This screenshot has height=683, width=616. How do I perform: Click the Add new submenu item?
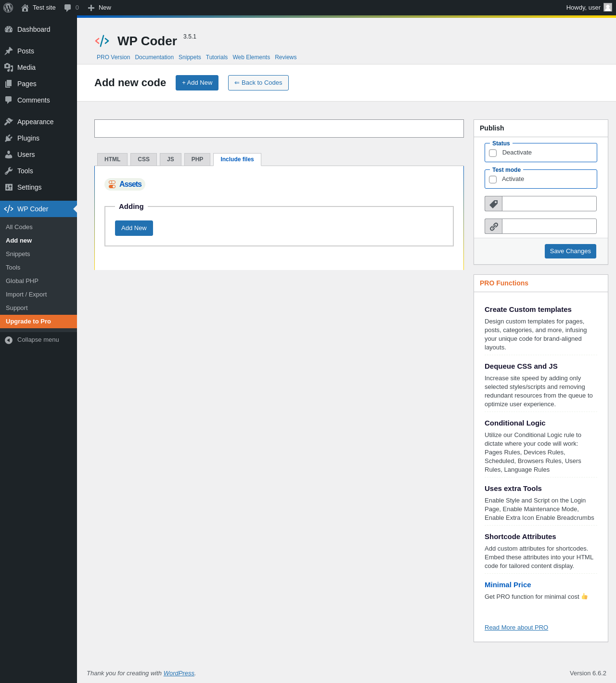pos(38,241)
